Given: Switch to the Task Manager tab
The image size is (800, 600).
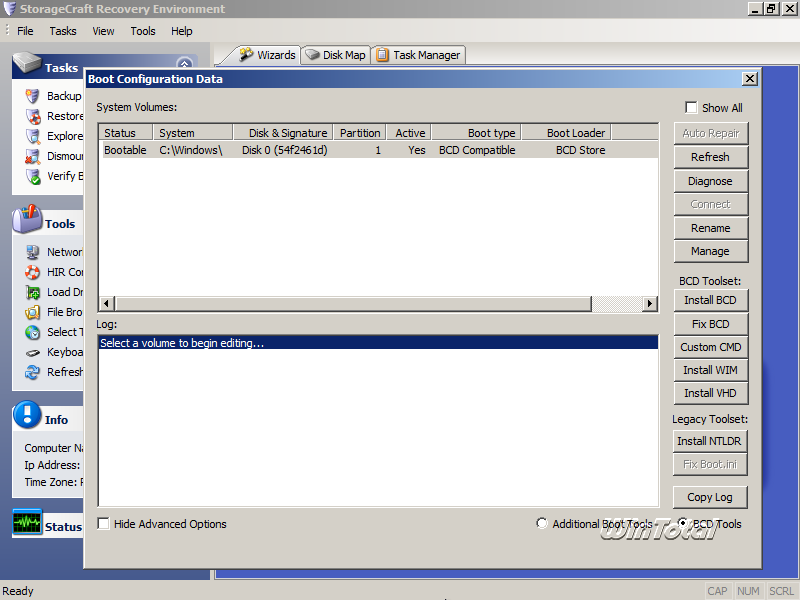Looking at the screenshot, I should [x=418, y=55].
